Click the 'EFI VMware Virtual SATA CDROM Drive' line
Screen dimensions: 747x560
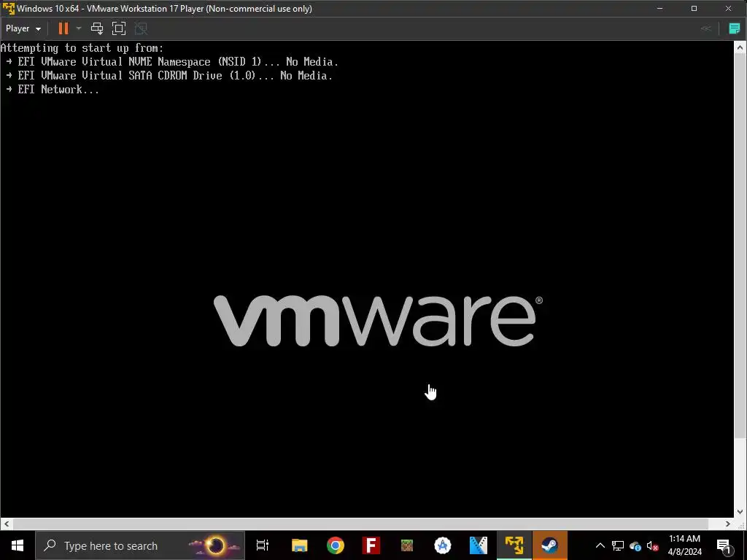coord(169,75)
